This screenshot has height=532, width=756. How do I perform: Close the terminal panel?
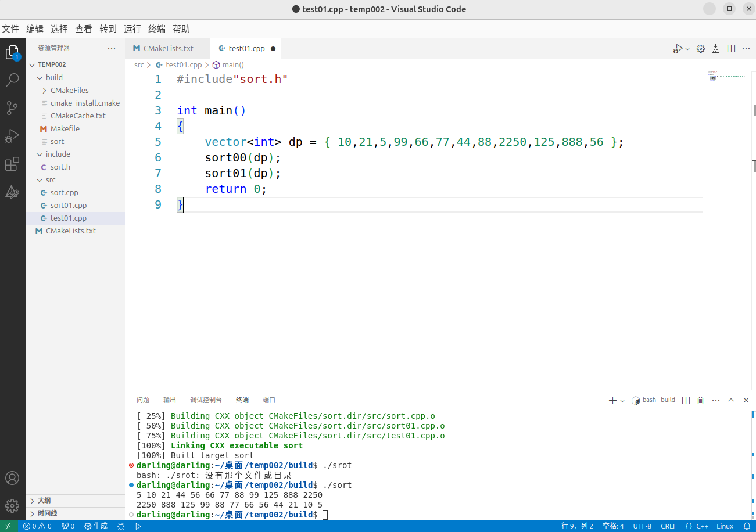coord(746,400)
